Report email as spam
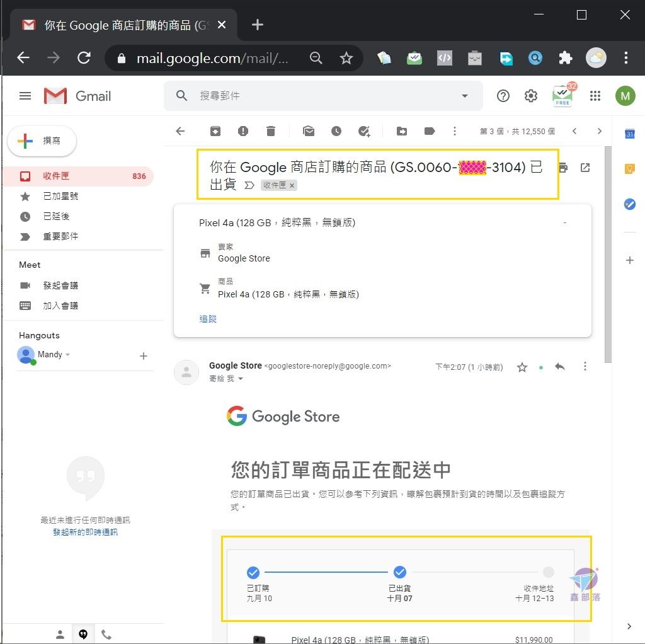The image size is (645, 644). point(243,131)
